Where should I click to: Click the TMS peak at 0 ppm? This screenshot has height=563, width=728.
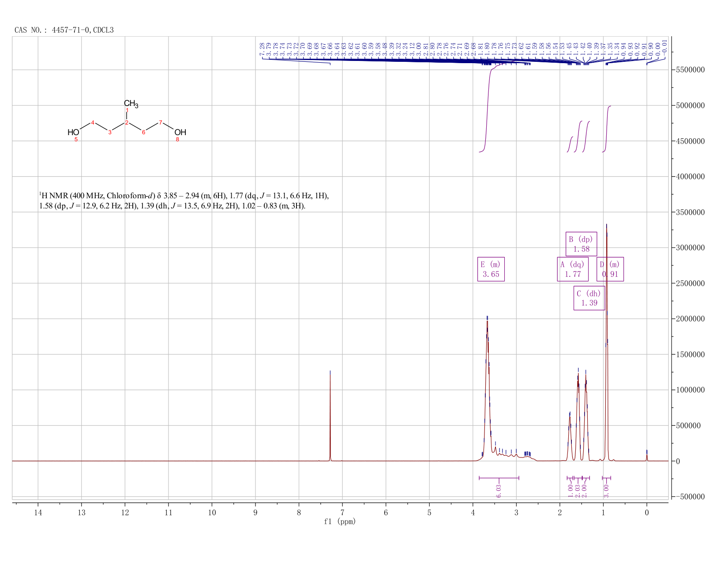click(x=647, y=456)
